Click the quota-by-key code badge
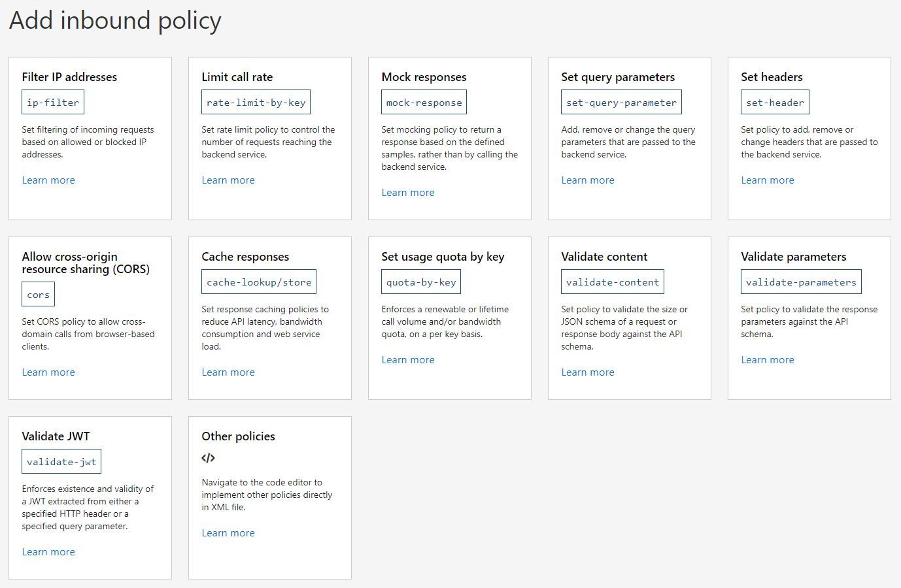This screenshot has width=901, height=588. pyautogui.click(x=421, y=281)
